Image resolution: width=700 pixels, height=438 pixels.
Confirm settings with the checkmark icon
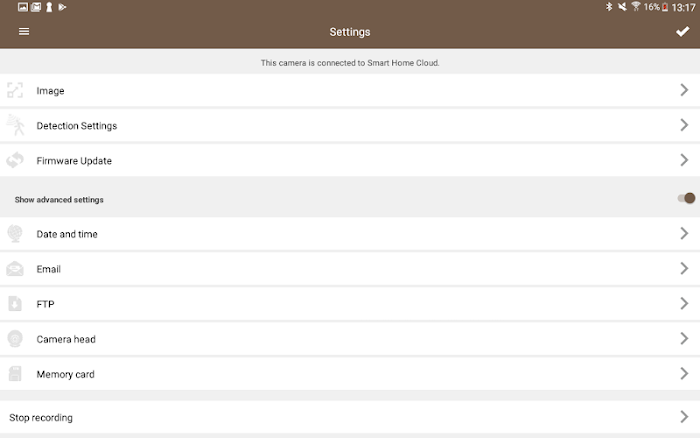click(682, 32)
